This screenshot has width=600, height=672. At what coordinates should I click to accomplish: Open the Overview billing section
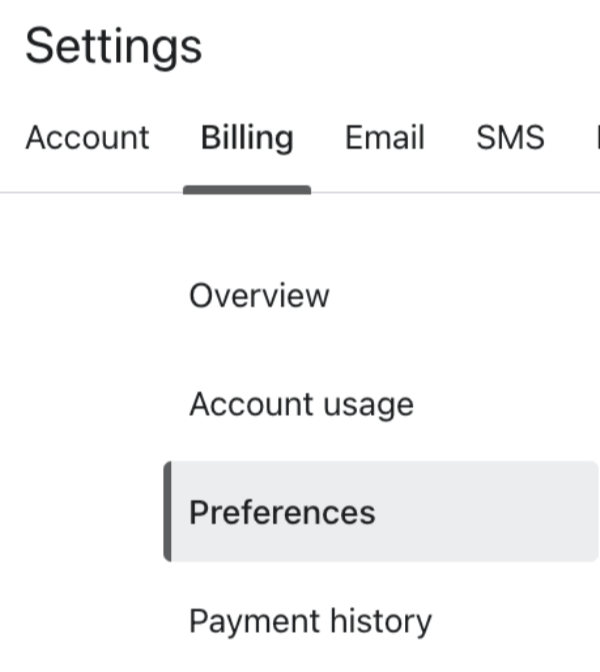pyautogui.click(x=259, y=296)
